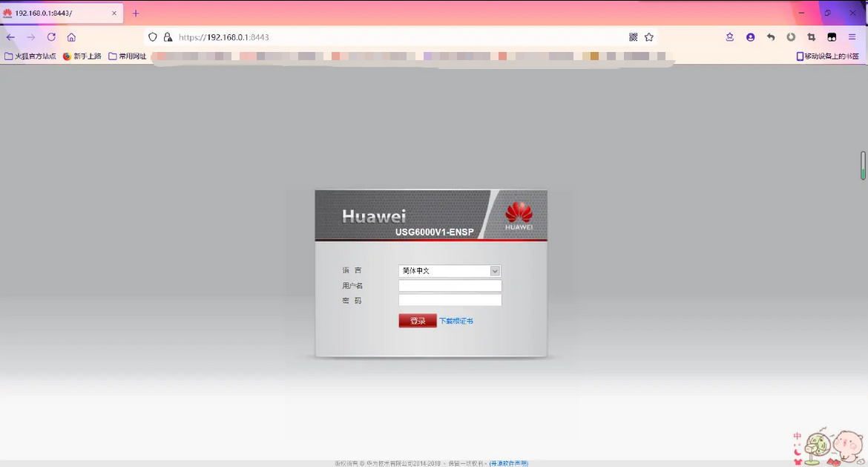Click the 密码 password input field

pos(450,300)
